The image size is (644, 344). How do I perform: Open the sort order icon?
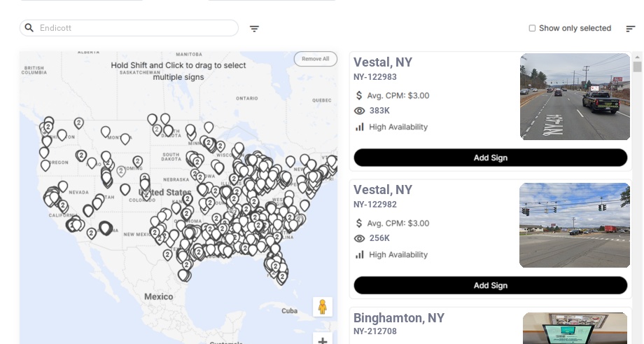pyautogui.click(x=631, y=29)
